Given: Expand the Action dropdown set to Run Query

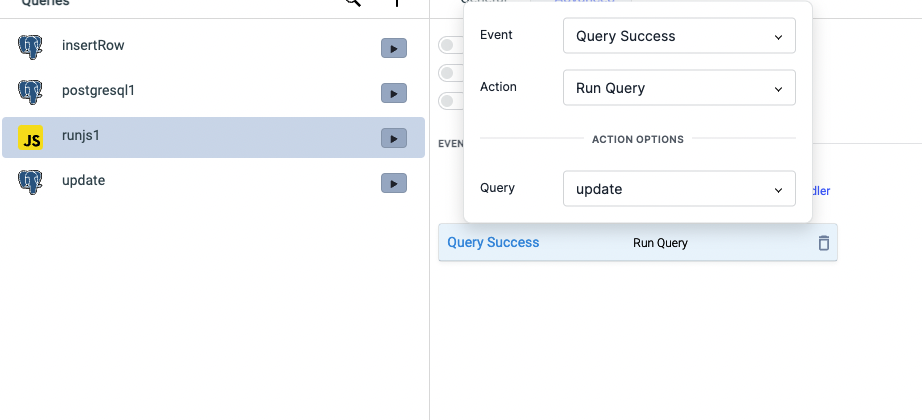Looking at the screenshot, I should pos(679,88).
